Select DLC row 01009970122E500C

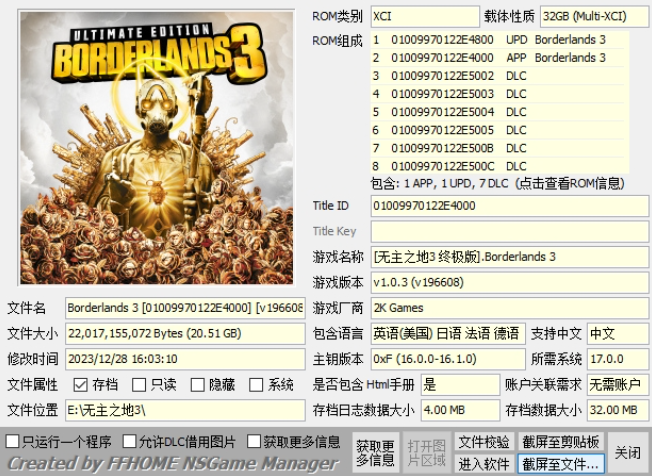point(499,166)
